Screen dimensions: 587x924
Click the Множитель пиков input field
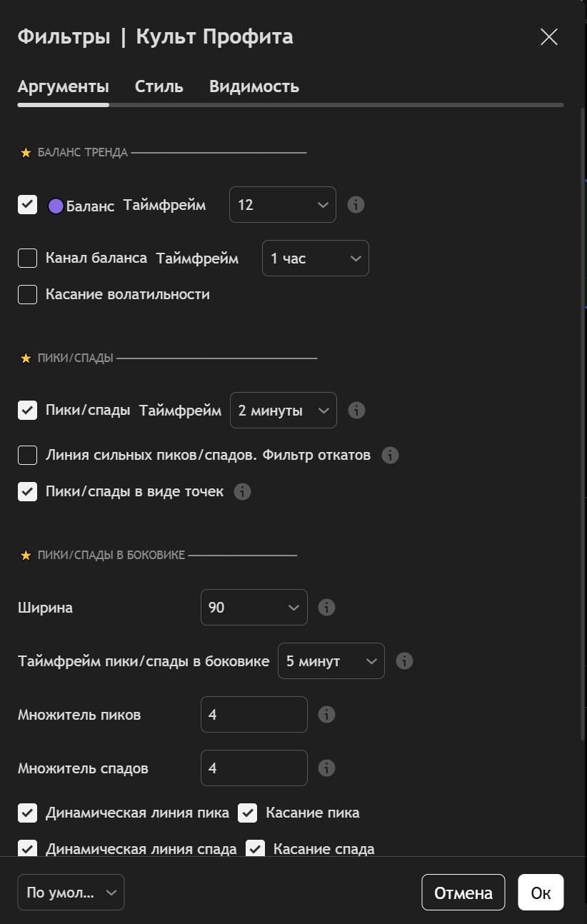tap(254, 715)
